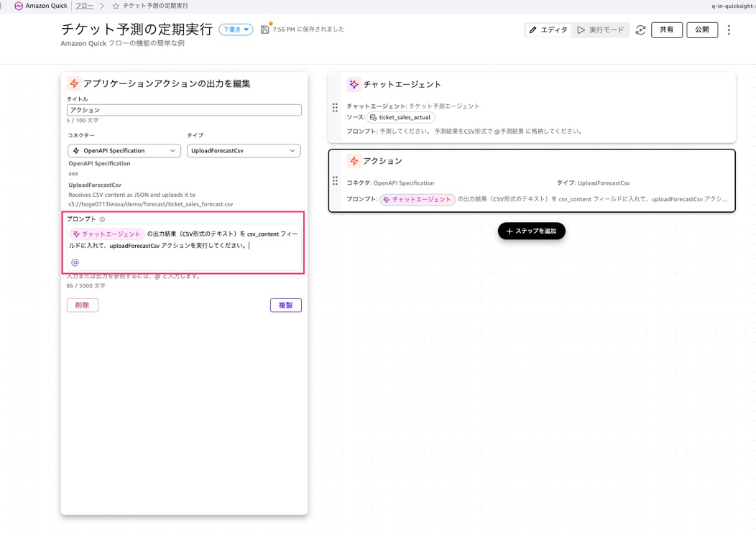This screenshot has width=756, height=537.
Task: Click inside the prompt text area
Action: coord(184,247)
